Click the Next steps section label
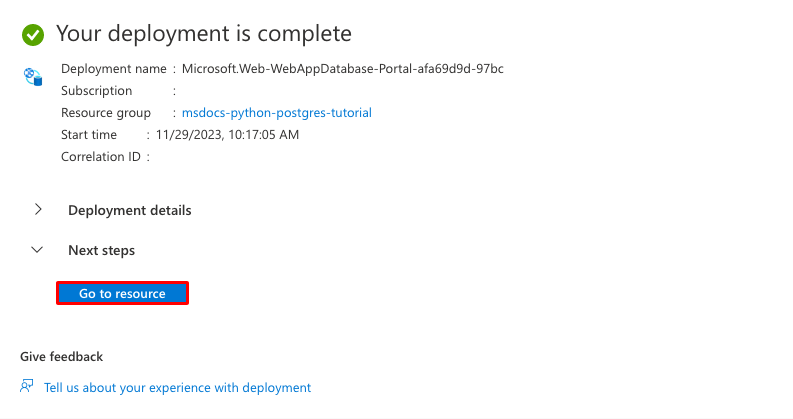This screenshot has height=419, width=793. pyautogui.click(x=101, y=250)
